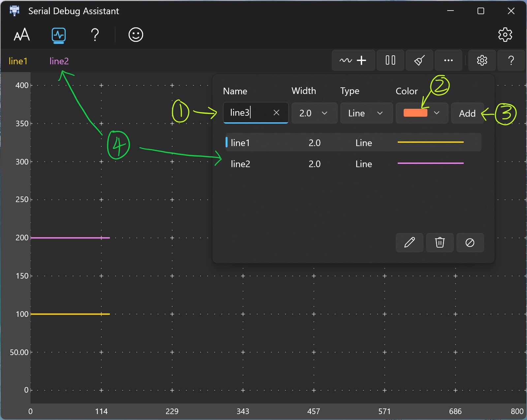527x420 pixels.
Task: Click line2 purple color preview
Action: click(x=431, y=163)
